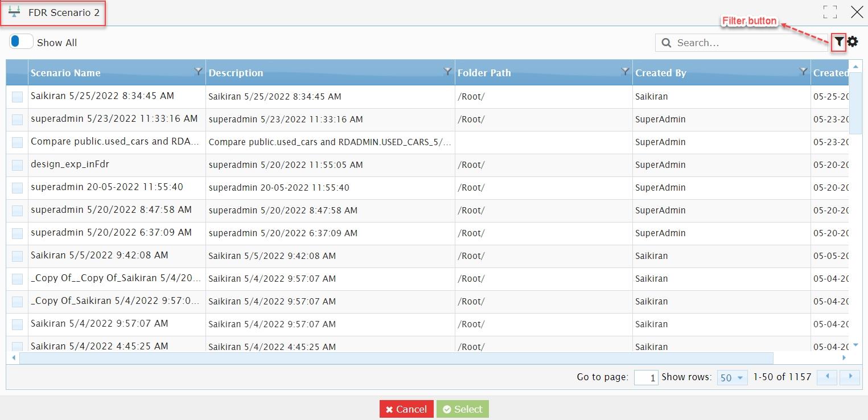Expand dialog to full screen
The image size is (868, 420).
(x=830, y=12)
